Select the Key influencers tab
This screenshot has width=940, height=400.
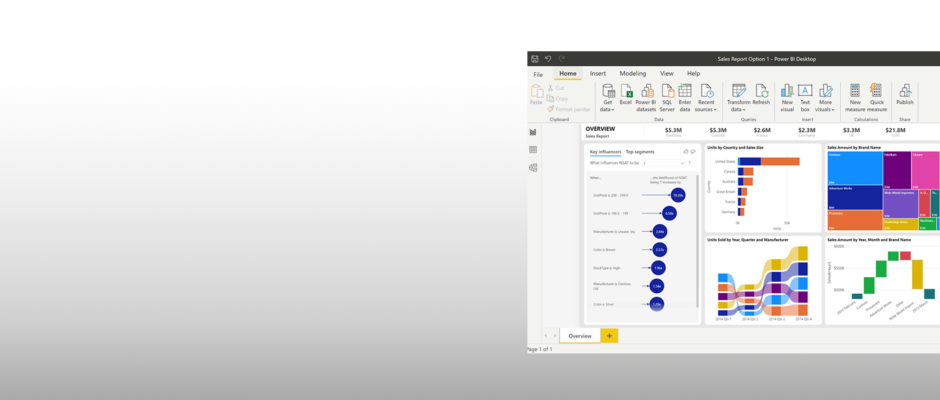(605, 152)
